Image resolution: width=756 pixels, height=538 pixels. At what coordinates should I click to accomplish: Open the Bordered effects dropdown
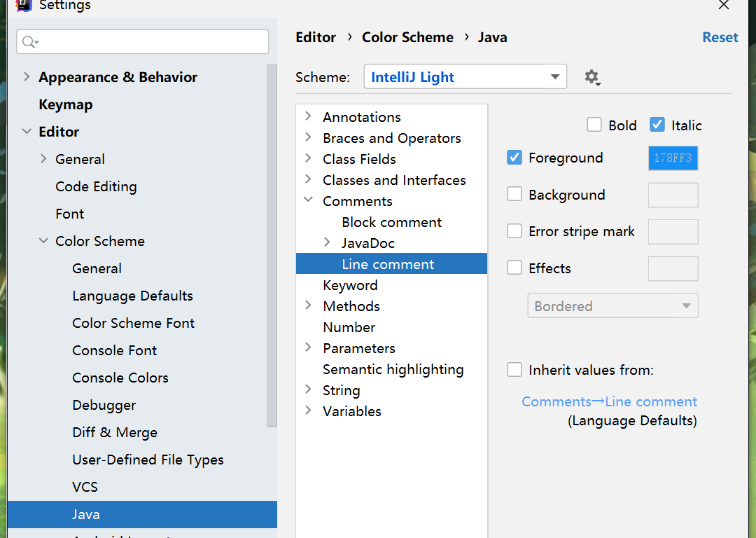click(x=612, y=305)
